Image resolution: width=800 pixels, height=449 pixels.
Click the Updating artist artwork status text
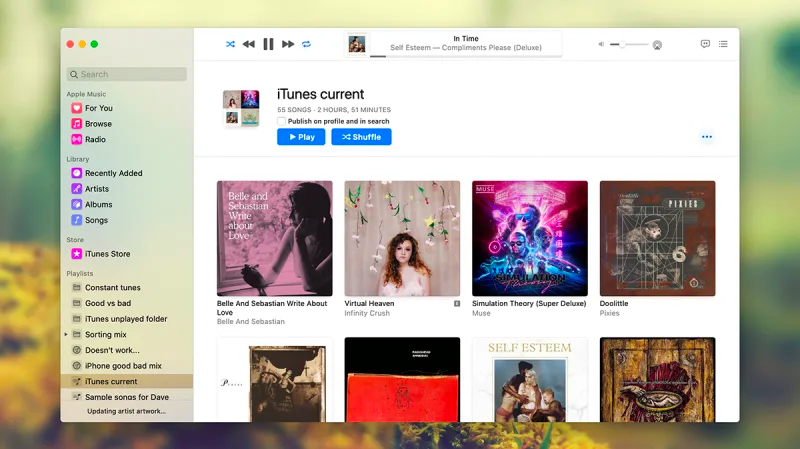tap(127, 411)
